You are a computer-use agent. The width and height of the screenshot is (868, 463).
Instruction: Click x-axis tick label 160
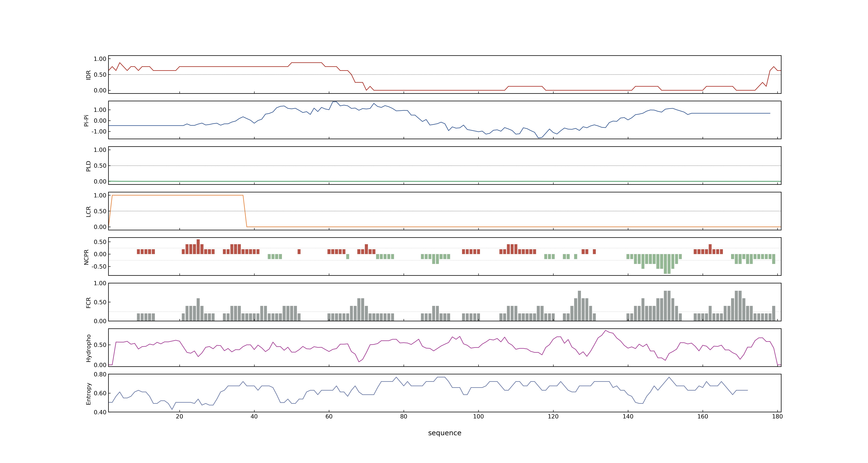[x=703, y=416]
